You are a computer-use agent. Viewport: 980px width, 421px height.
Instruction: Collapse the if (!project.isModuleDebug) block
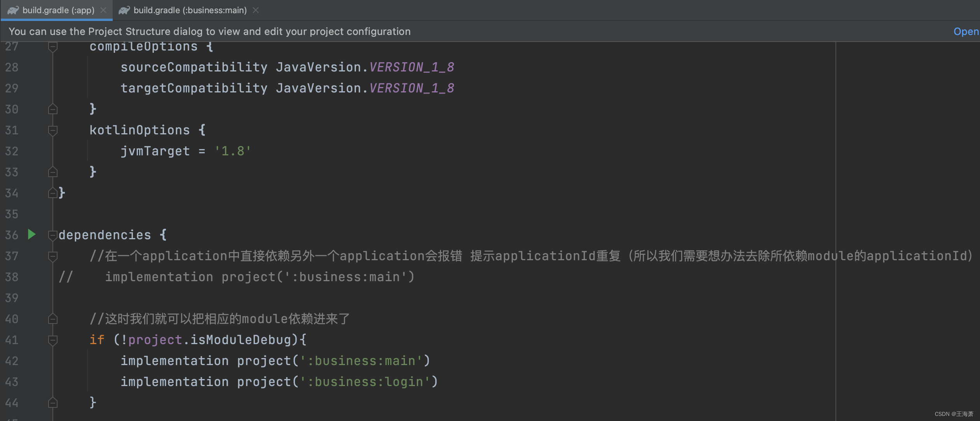point(53,339)
